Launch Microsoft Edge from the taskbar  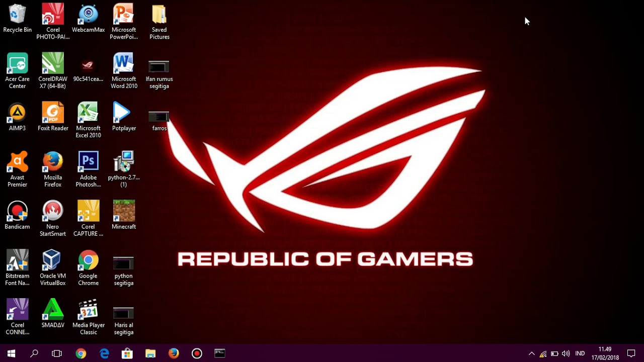coord(104,353)
